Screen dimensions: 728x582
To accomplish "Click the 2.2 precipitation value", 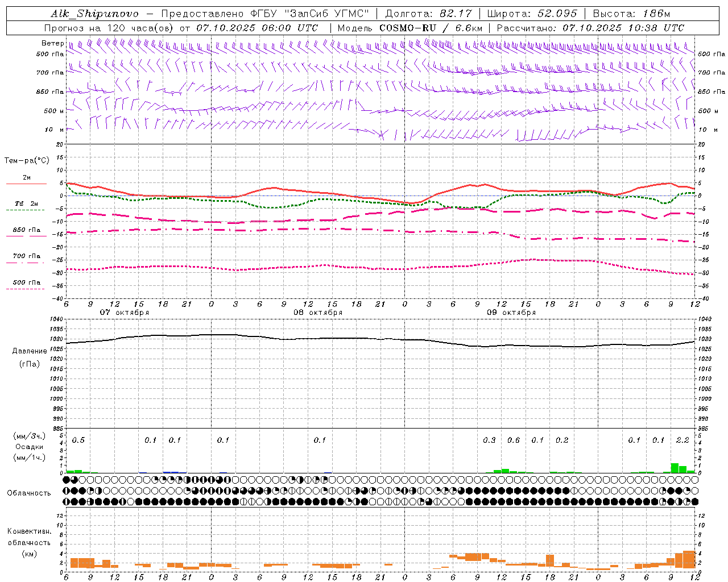I will pos(682,440).
